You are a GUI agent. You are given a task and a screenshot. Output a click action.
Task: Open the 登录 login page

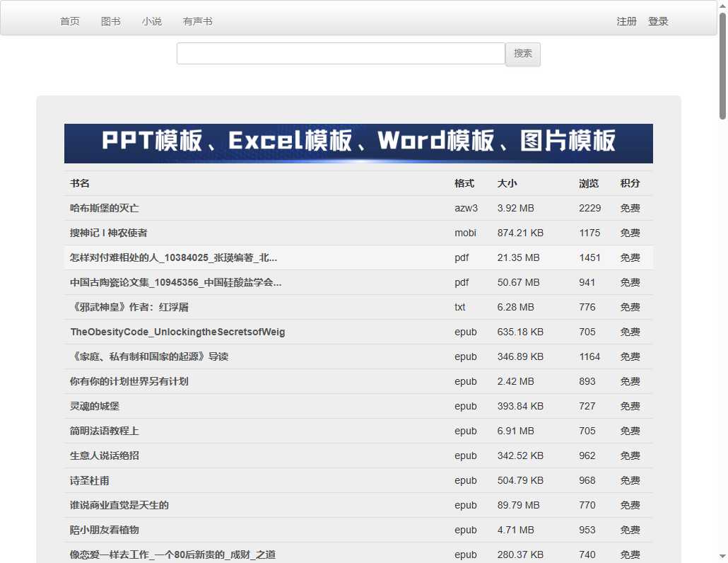click(659, 21)
